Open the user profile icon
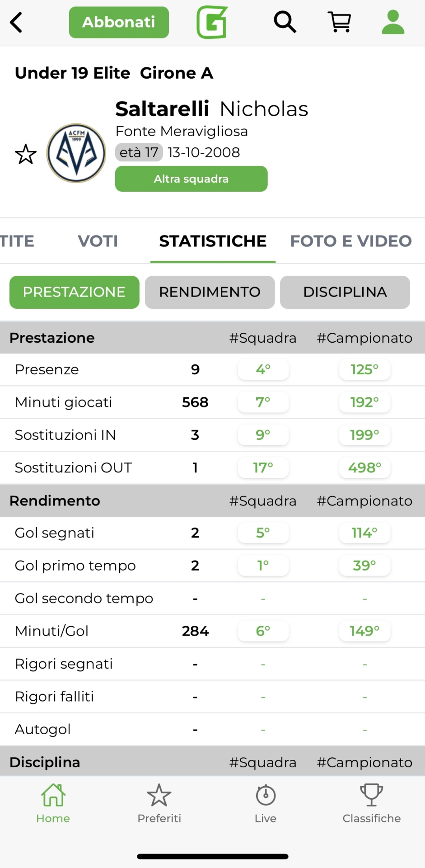 click(393, 22)
